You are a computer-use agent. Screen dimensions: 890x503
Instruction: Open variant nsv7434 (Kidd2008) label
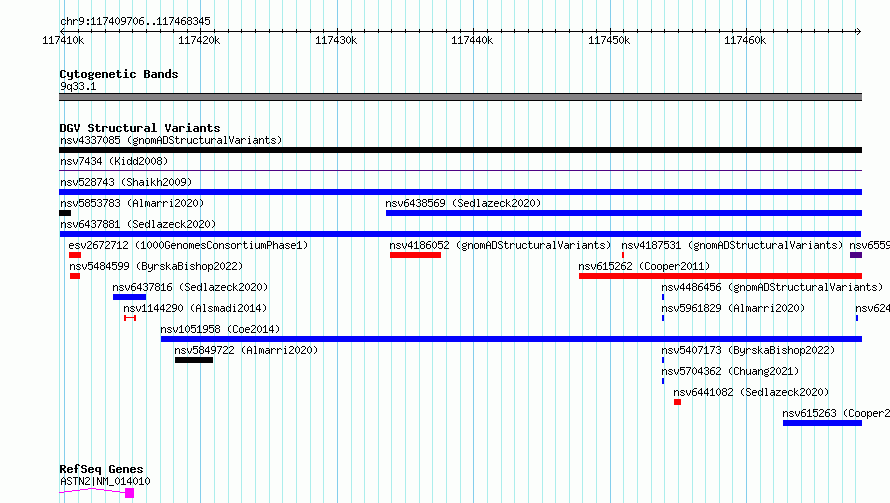pyautogui.click(x=114, y=161)
